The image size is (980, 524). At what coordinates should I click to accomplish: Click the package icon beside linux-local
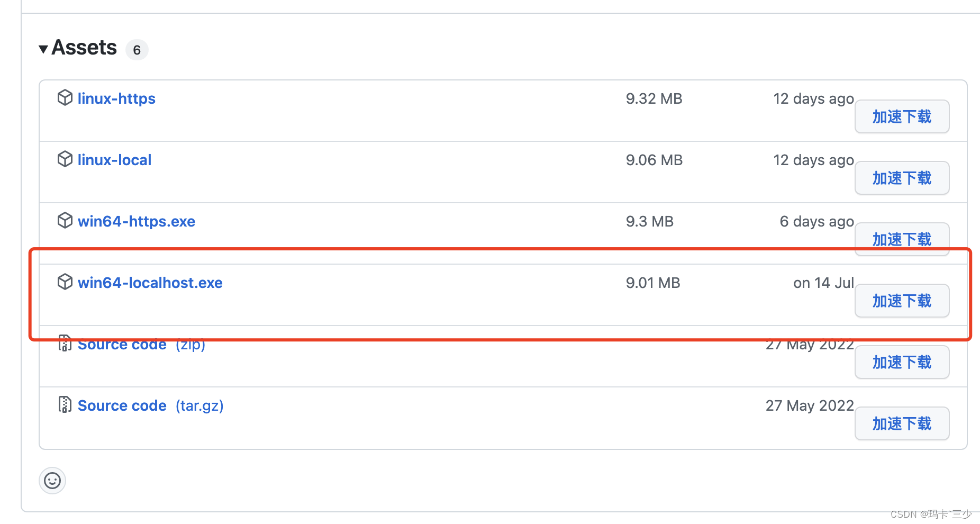65,159
